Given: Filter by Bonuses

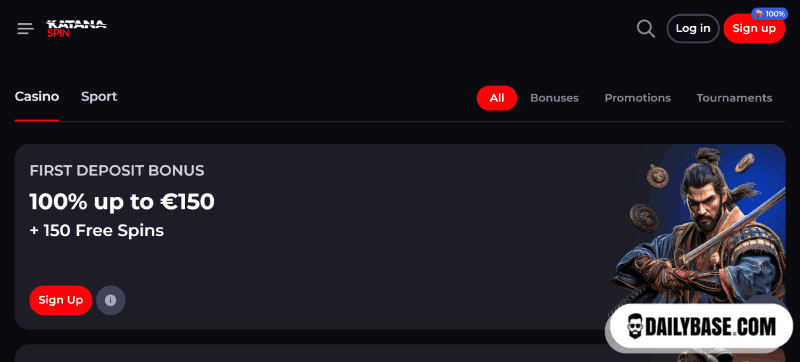Looking at the screenshot, I should click(x=554, y=98).
